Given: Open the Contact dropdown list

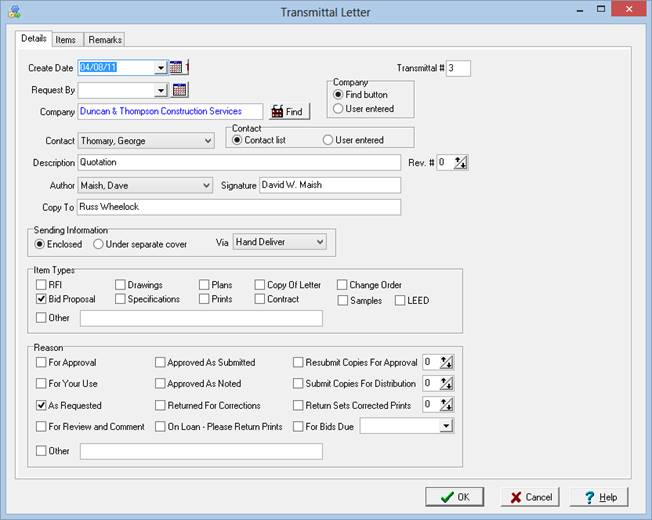Looking at the screenshot, I should [207, 142].
